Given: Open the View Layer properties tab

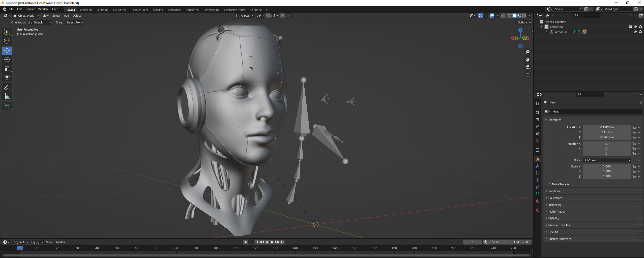Looking at the screenshot, I should (537, 126).
